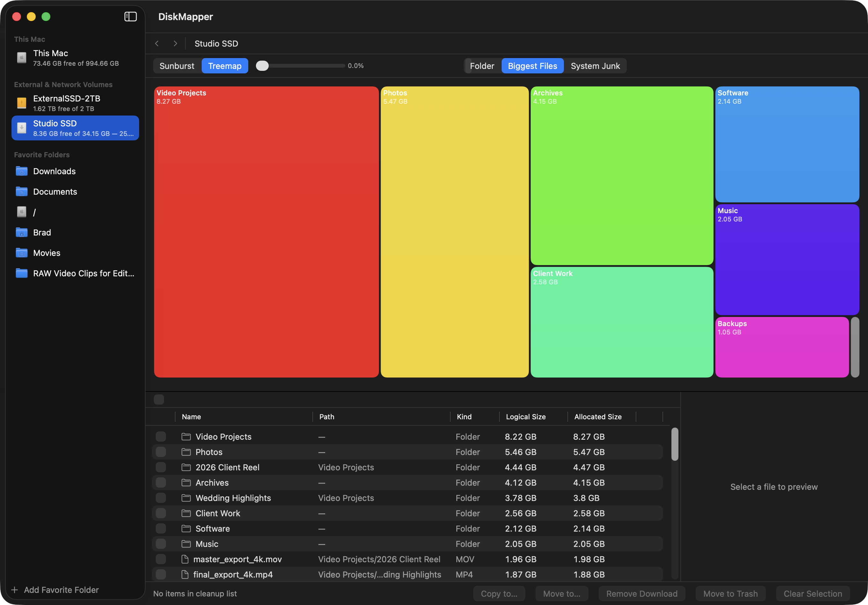Select the mint Client Work treemap block
The height and width of the screenshot is (605, 868).
tap(622, 322)
